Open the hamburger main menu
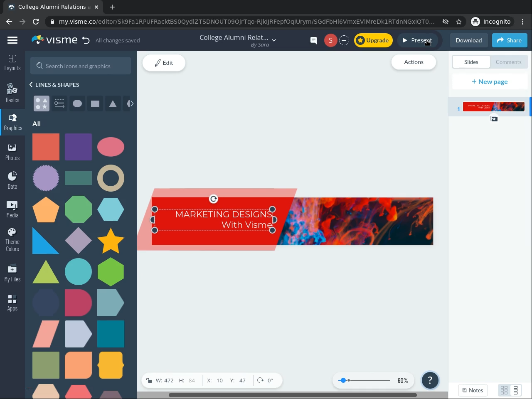532x399 pixels. pos(12,40)
